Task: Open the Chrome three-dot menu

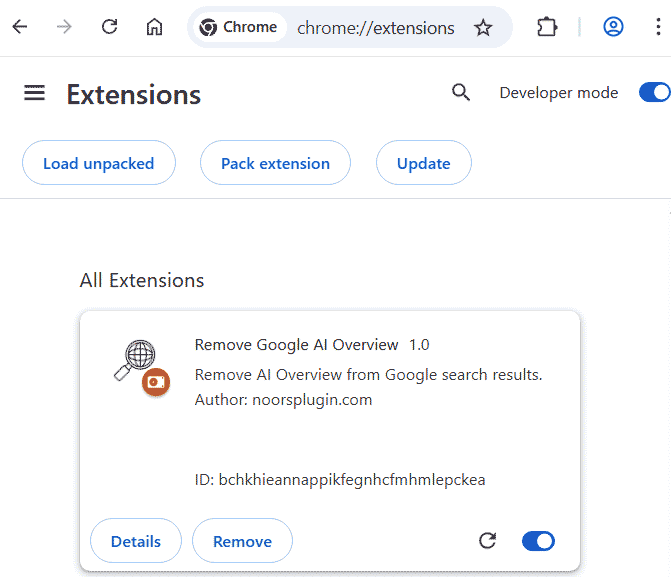Action: click(x=658, y=27)
